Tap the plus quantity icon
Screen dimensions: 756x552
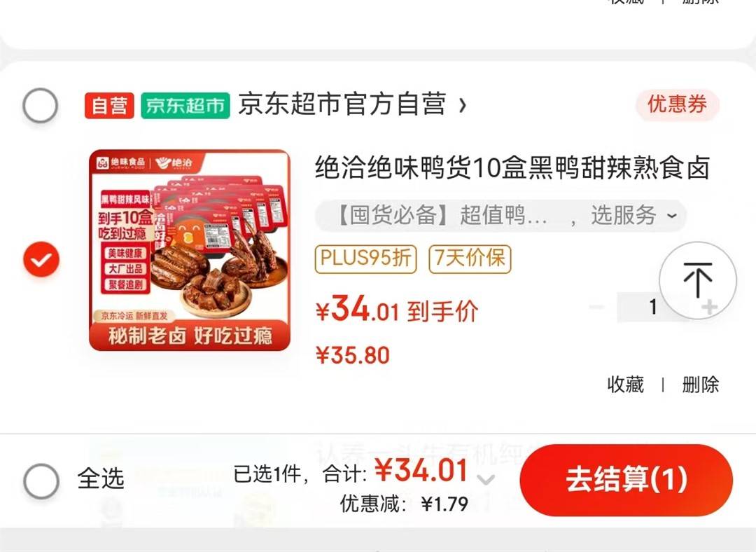point(709,307)
